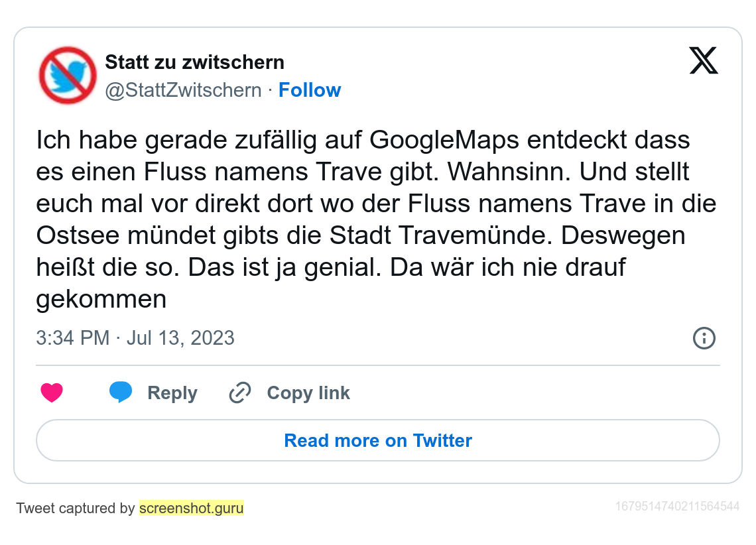Click the word "Wahnsinn" in the tweet

click(x=504, y=172)
